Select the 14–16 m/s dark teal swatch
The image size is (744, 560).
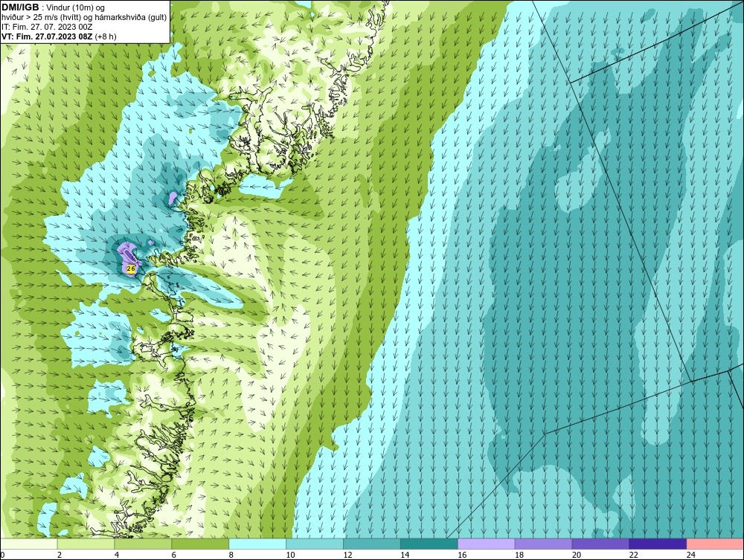(429, 544)
